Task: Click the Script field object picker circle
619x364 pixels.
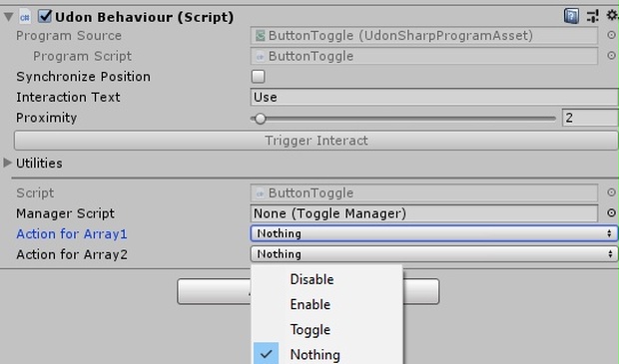Action: coord(611,192)
